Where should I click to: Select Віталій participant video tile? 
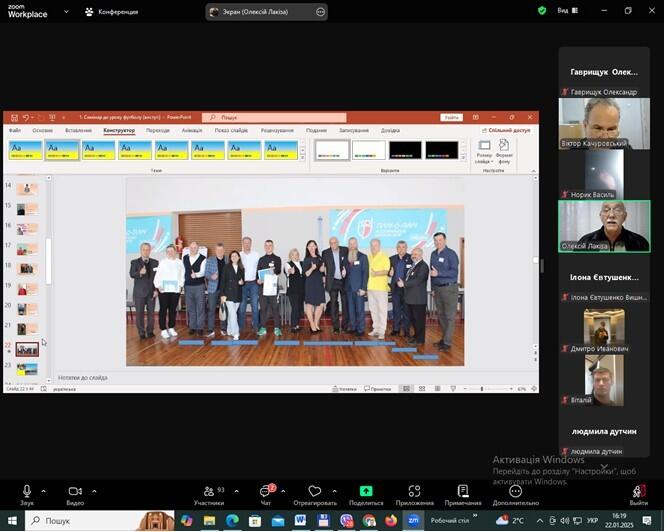[x=604, y=381]
